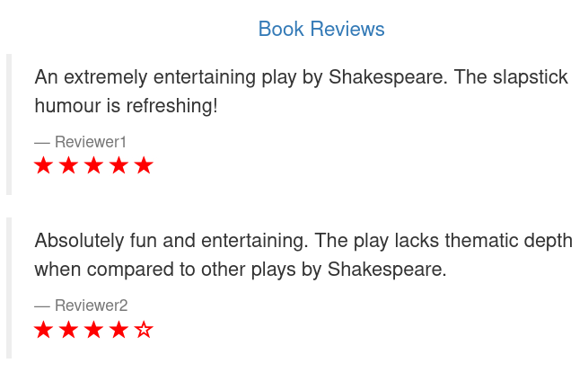Toggle the empty fifth star under Reviewer2
This screenshot has height=372, width=588.
pyautogui.click(x=144, y=330)
